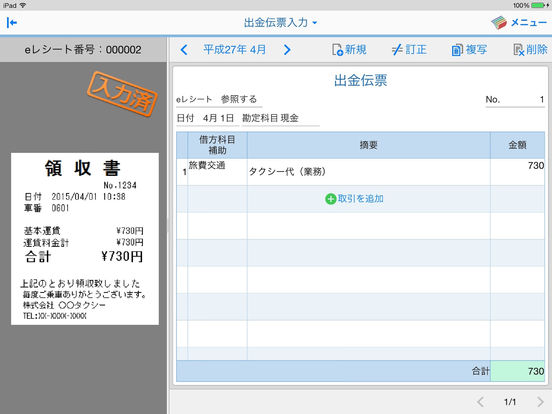
Task: Tap the iPad battery indicator
Action: [x=539, y=5]
